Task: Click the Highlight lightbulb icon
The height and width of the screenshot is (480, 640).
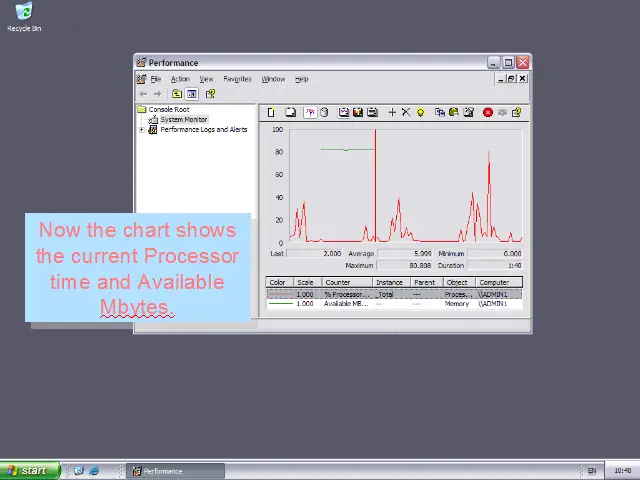Action: pos(421,112)
